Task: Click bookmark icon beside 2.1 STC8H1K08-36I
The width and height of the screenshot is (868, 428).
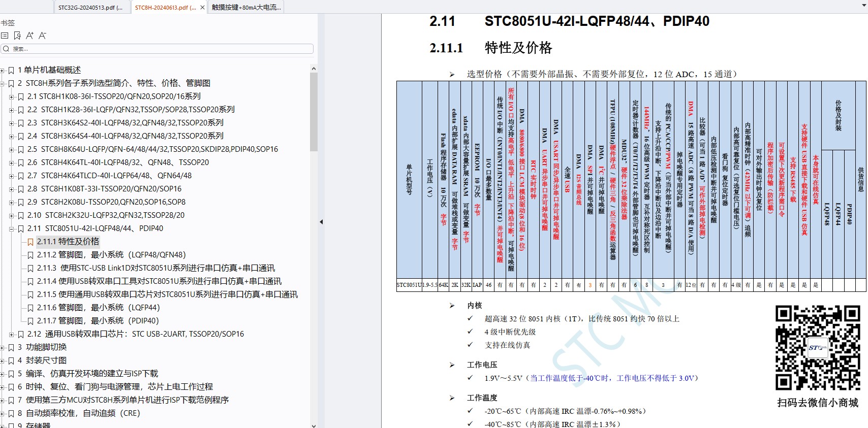Action: pyautogui.click(x=21, y=96)
